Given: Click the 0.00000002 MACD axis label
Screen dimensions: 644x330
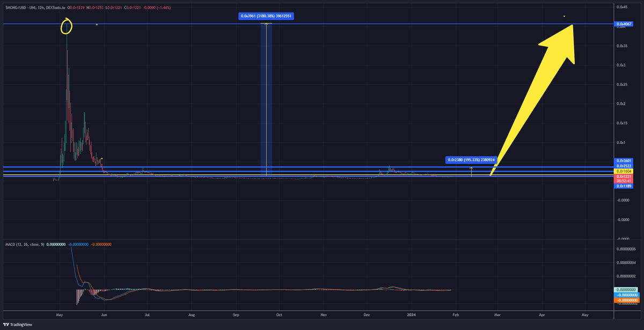Looking at the screenshot, I should tap(626, 276).
